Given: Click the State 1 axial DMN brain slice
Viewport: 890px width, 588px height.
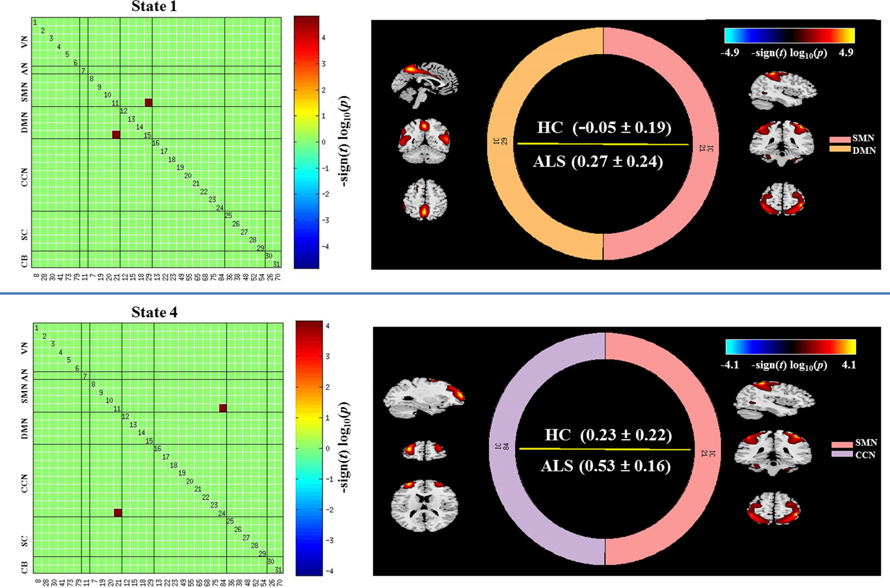Looking at the screenshot, I should click(x=425, y=199).
